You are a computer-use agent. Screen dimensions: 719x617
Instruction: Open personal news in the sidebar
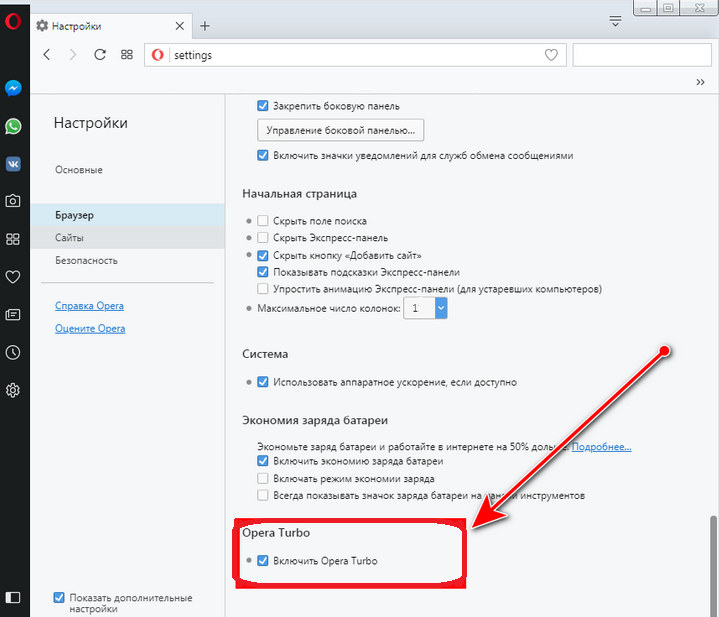coord(13,314)
